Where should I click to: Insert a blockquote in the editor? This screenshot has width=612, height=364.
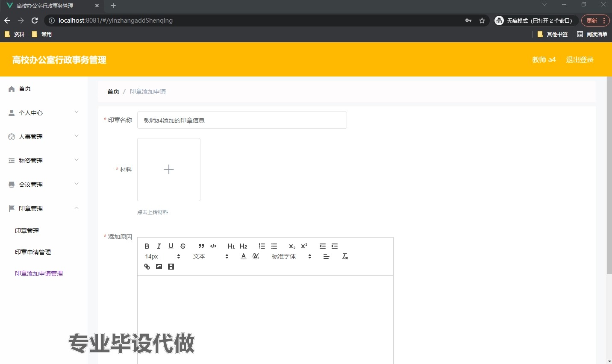pyautogui.click(x=201, y=246)
